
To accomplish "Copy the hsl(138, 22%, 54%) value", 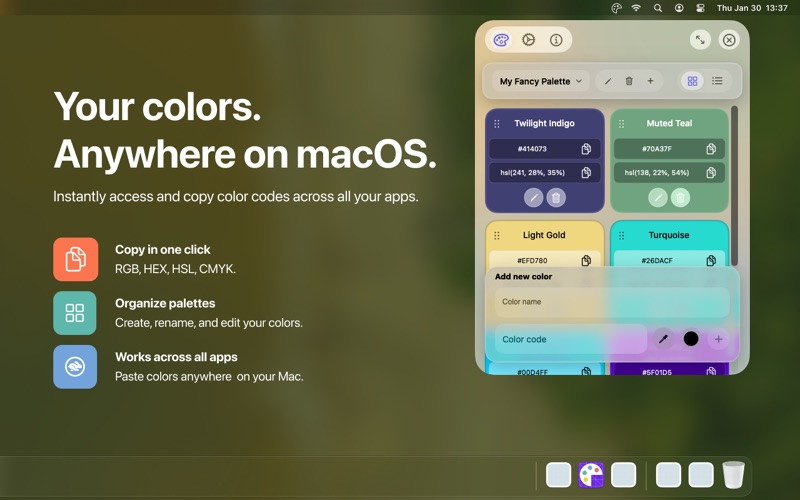I will point(711,172).
